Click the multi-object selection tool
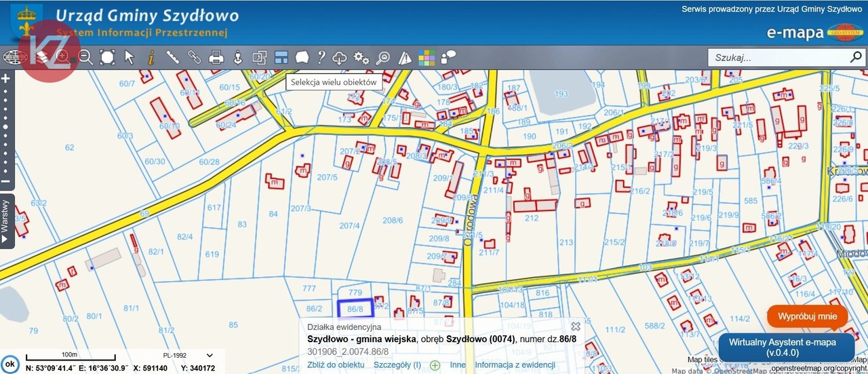The width and height of the screenshot is (868, 374). (x=281, y=58)
